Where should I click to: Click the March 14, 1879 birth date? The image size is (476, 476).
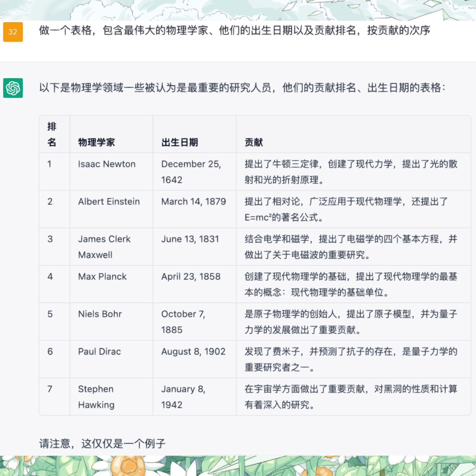[193, 202]
